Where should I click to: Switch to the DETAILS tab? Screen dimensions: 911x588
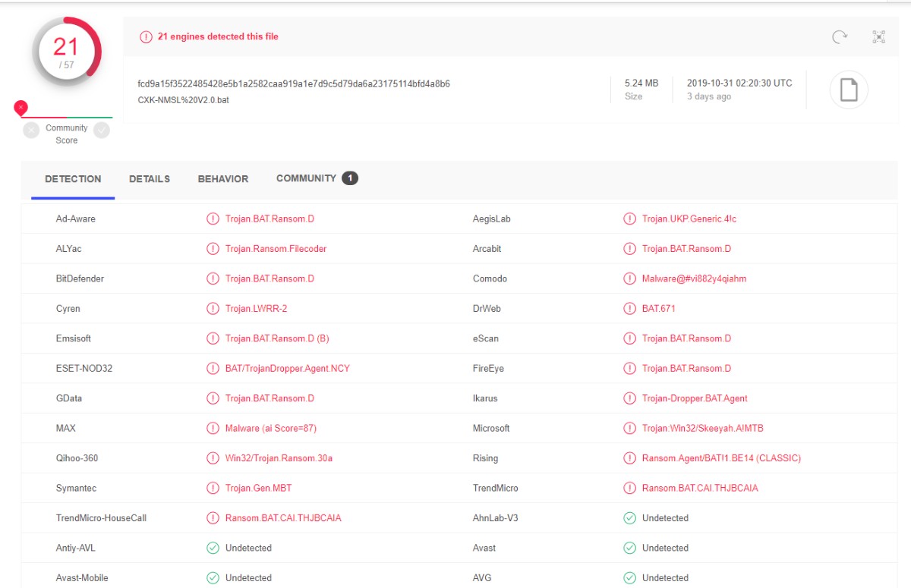150,179
